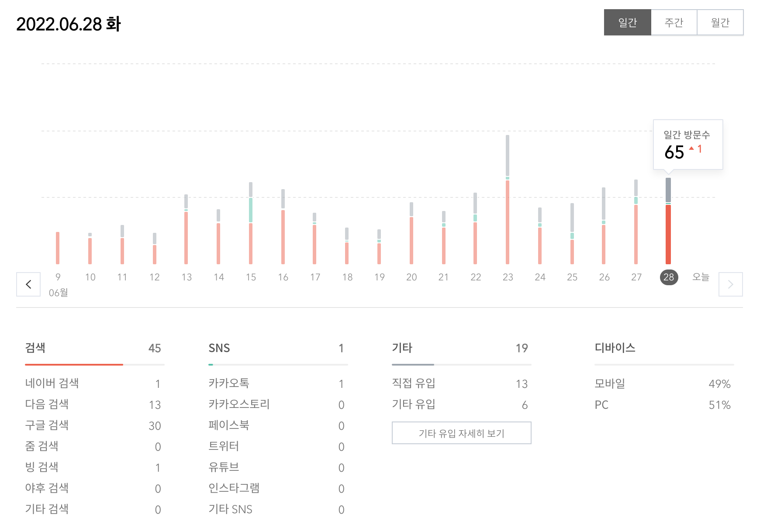The image size is (760, 532).
Task: Click the 23 date axis label
Action: click(508, 277)
